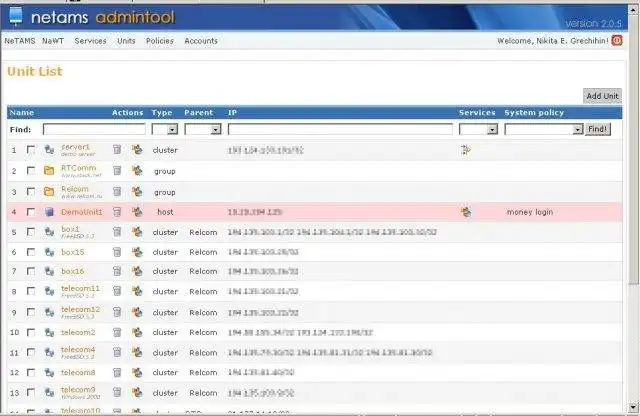This screenshot has height=416, width=640.
Task: Check the box for RTComm row
Action: (31, 170)
